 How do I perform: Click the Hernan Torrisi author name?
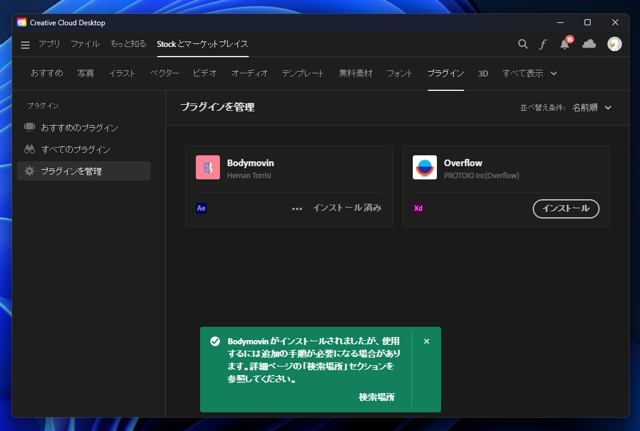[x=249, y=176]
